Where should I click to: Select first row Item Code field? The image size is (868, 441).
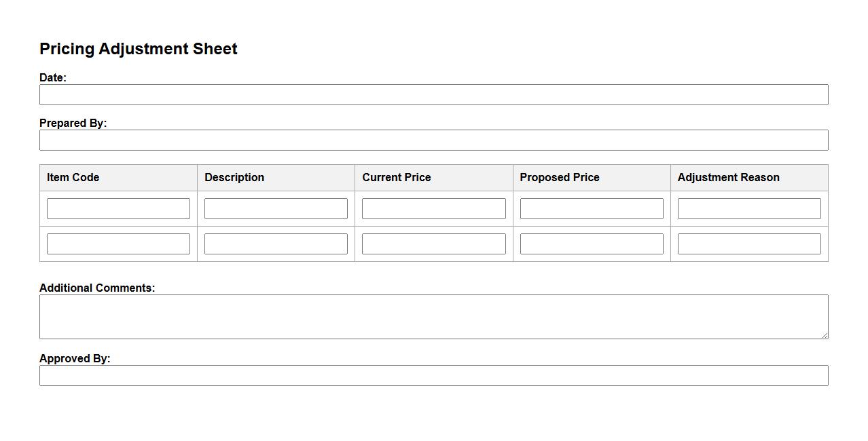pyautogui.click(x=118, y=209)
